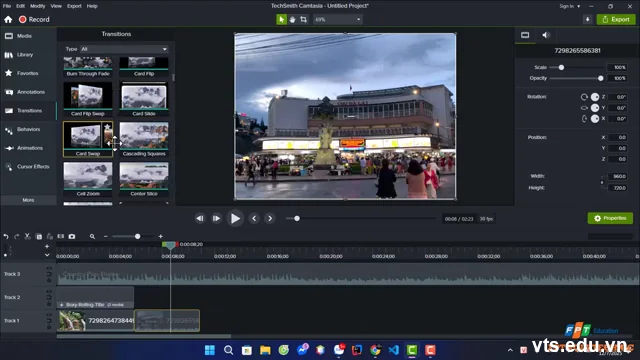
Task: Click the More button in sidebar
Action: pos(28,200)
